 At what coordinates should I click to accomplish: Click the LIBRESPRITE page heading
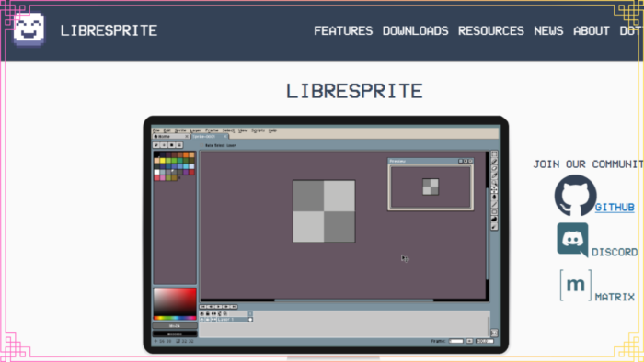(354, 91)
